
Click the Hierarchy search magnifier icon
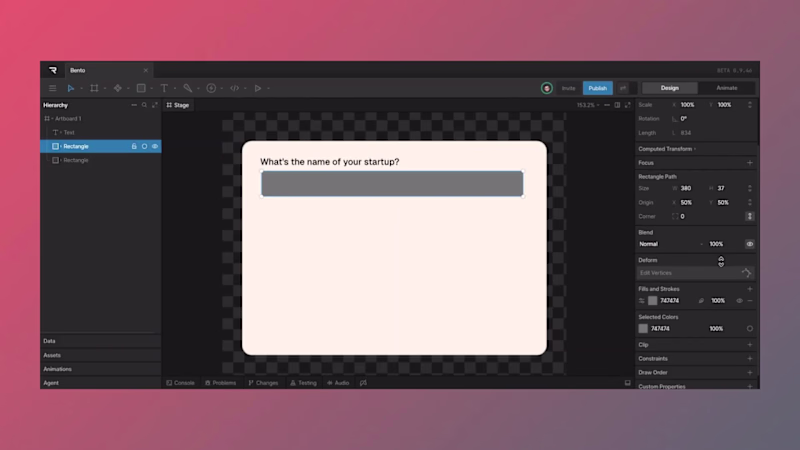coord(144,105)
